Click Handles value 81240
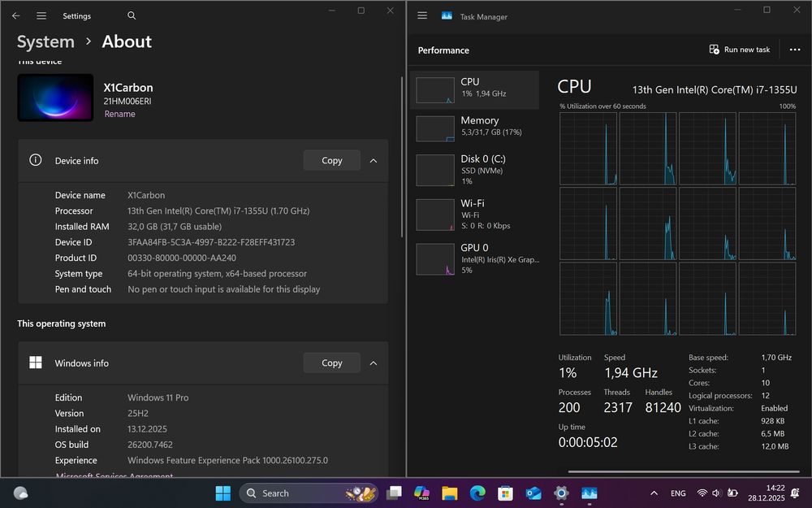The image size is (812, 508). 663,407
